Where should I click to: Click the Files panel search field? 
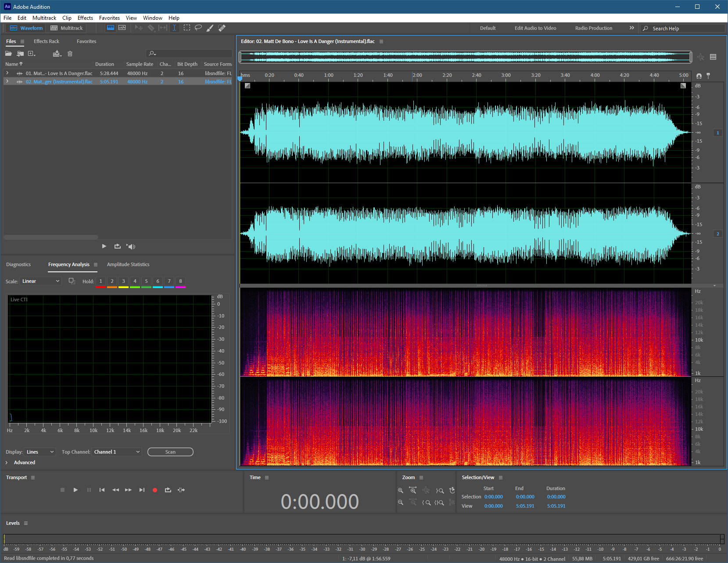click(189, 54)
